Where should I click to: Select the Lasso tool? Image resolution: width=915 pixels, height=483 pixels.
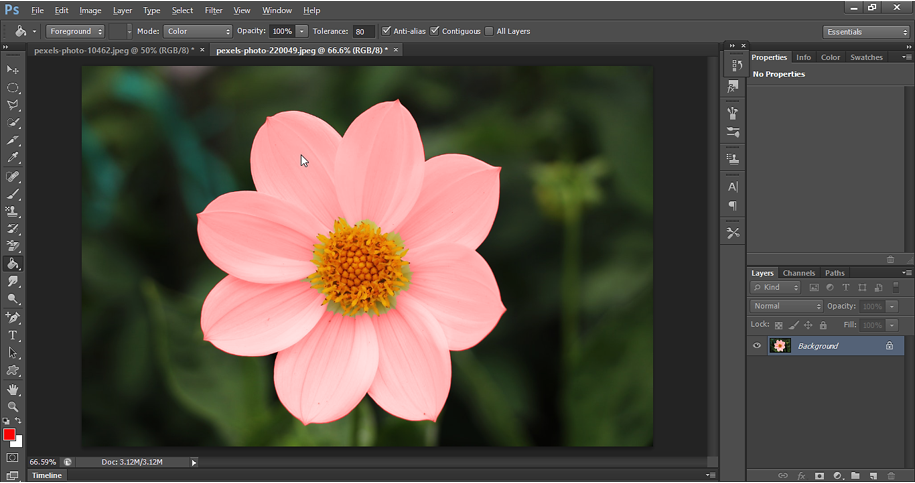coord(13,105)
